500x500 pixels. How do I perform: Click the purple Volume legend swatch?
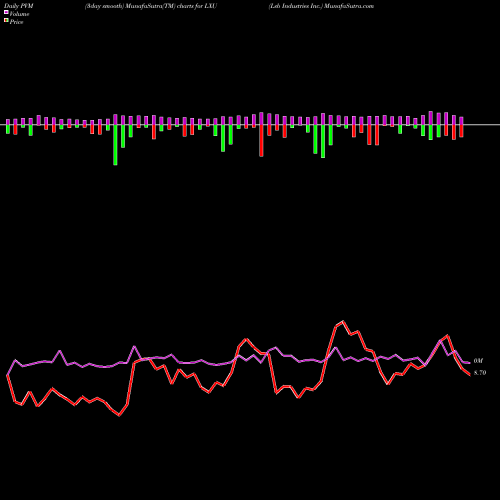(6, 13)
